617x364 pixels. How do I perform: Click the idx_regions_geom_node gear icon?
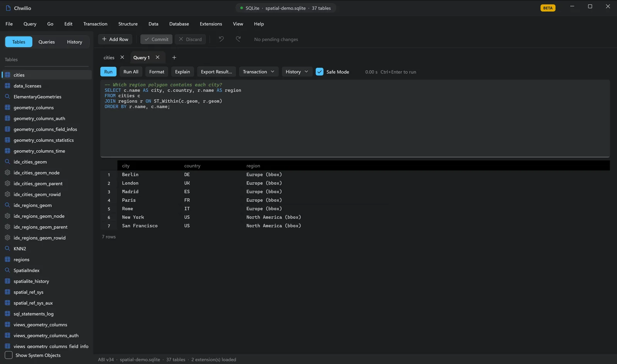click(x=7, y=216)
